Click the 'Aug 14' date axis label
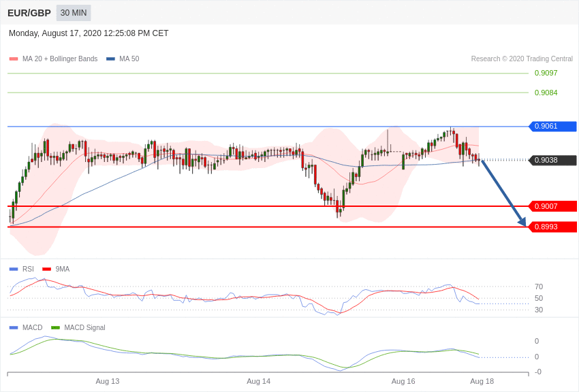Viewport: 579px width, 392px height. tap(258, 381)
